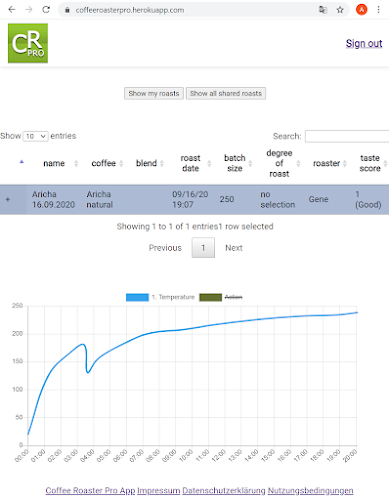
Task: Go to page 1 of results
Action: tap(203, 248)
